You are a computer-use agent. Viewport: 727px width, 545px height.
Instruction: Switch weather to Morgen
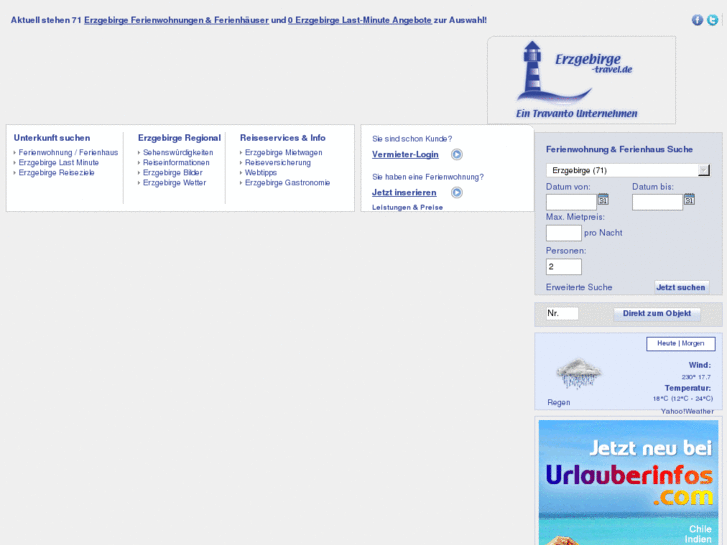pyautogui.click(x=693, y=343)
